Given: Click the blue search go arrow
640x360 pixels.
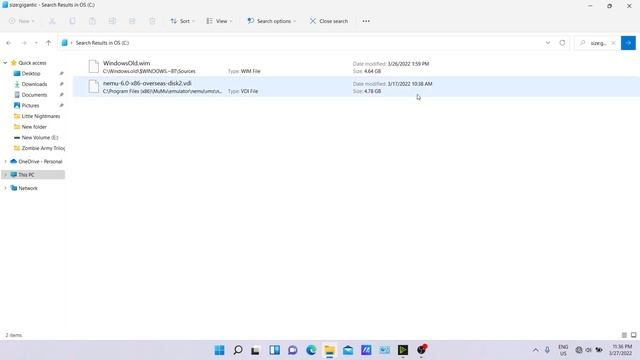Looking at the screenshot, I should pos(628,43).
